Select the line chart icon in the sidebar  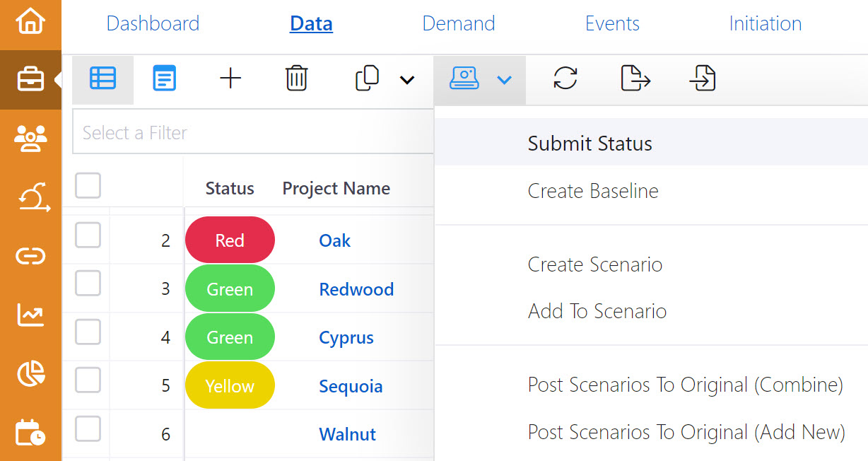coord(30,315)
